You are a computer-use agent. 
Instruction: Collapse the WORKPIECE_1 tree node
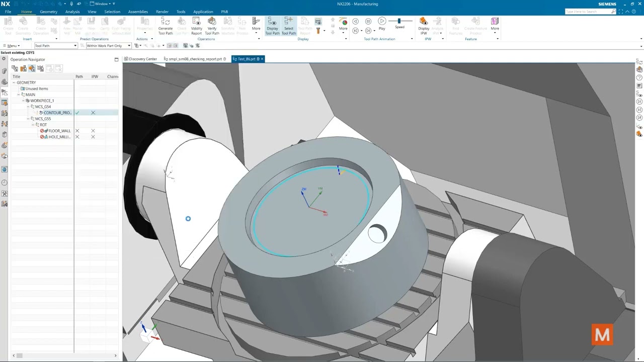click(23, 101)
